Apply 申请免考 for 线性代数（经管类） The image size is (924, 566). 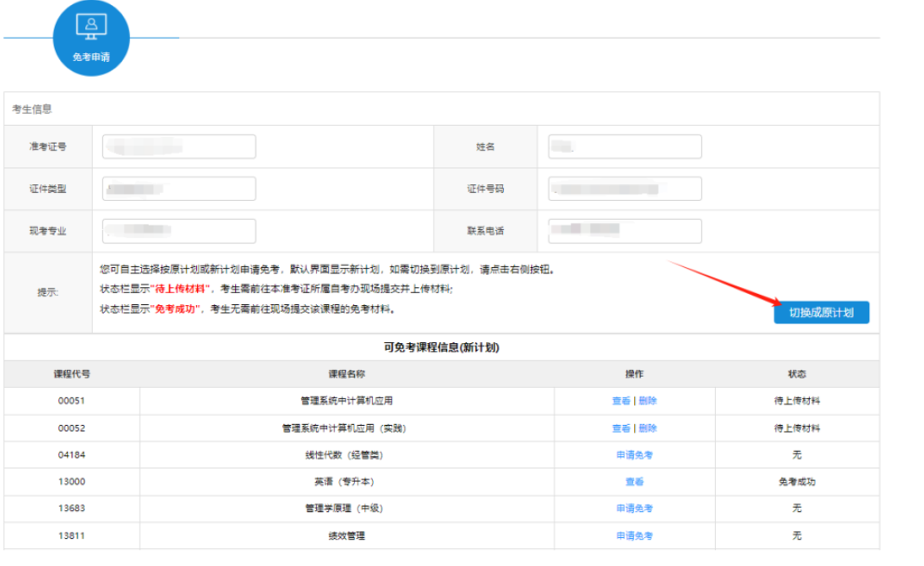click(x=634, y=455)
